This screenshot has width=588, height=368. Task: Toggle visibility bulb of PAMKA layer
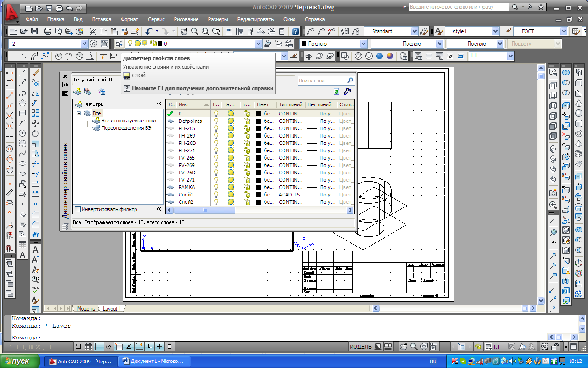(216, 187)
